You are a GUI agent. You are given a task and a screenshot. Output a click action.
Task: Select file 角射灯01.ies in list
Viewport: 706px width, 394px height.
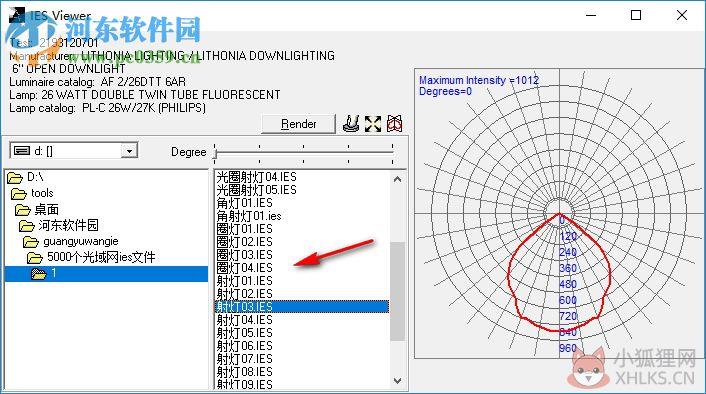(x=249, y=216)
